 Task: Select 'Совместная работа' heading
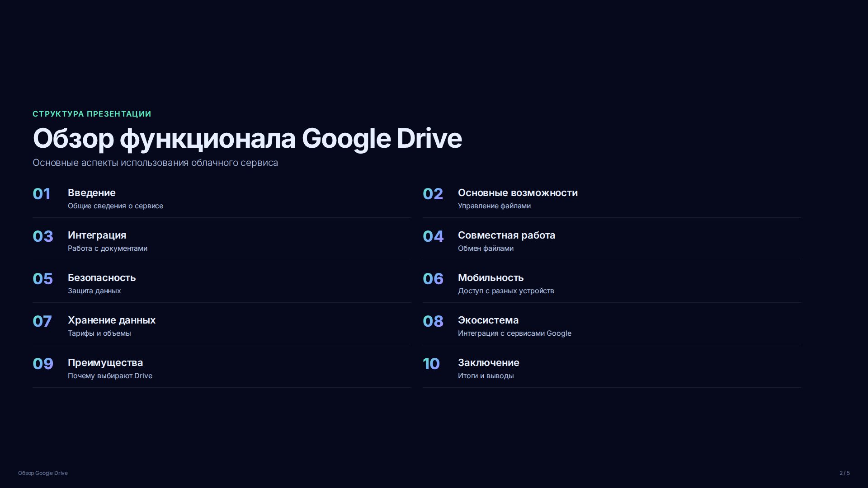(506, 235)
